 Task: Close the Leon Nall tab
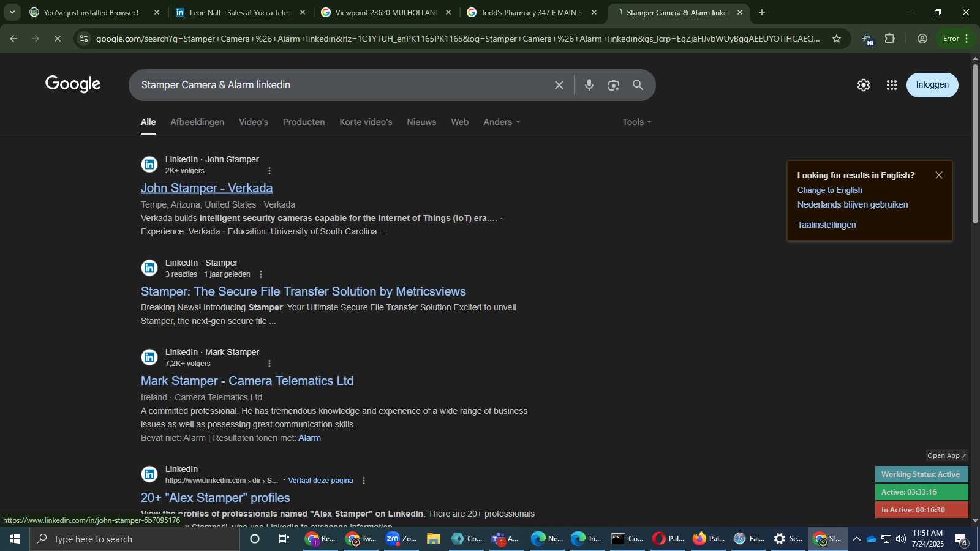pos(302,12)
